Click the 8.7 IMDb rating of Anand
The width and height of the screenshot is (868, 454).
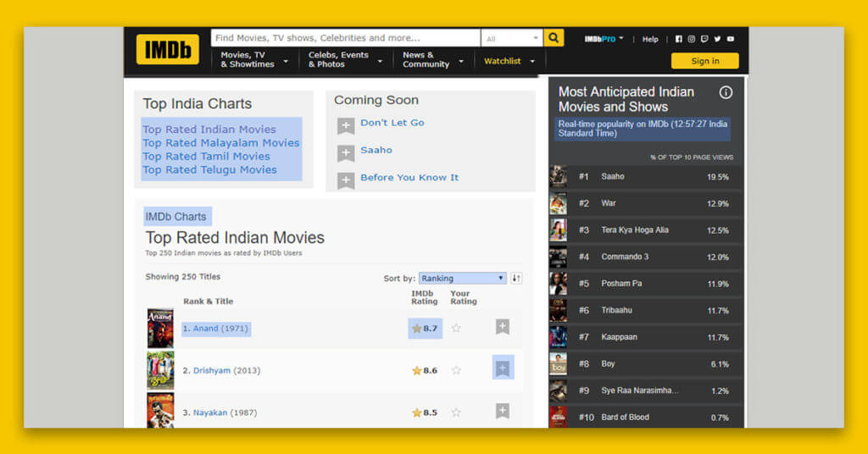click(426, 329)
